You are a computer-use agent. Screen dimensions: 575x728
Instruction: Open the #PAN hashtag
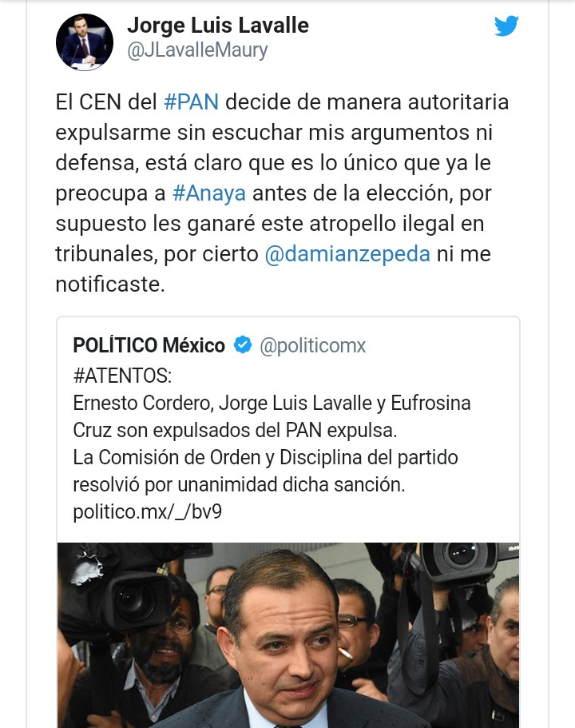pyautogui.click(x=190, y=104)
